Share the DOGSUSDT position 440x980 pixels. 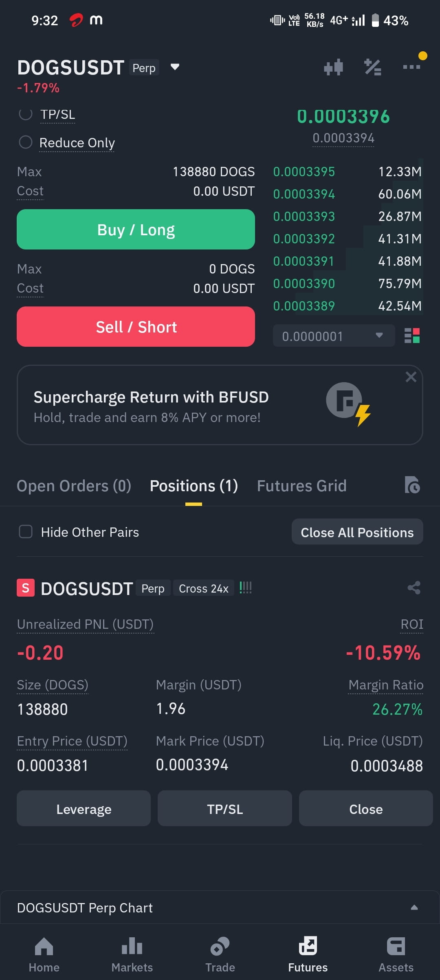coord(414,588)
